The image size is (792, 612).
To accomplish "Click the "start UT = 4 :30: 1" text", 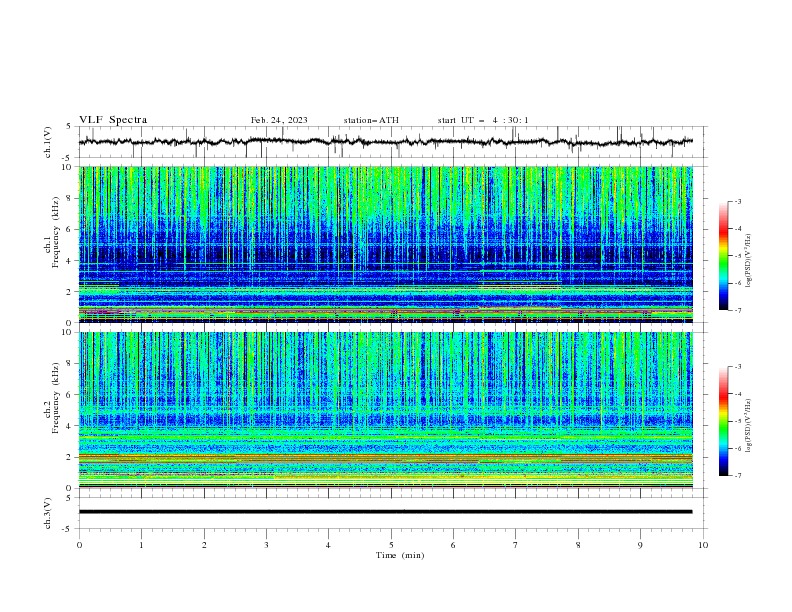I will coord(483,120).
